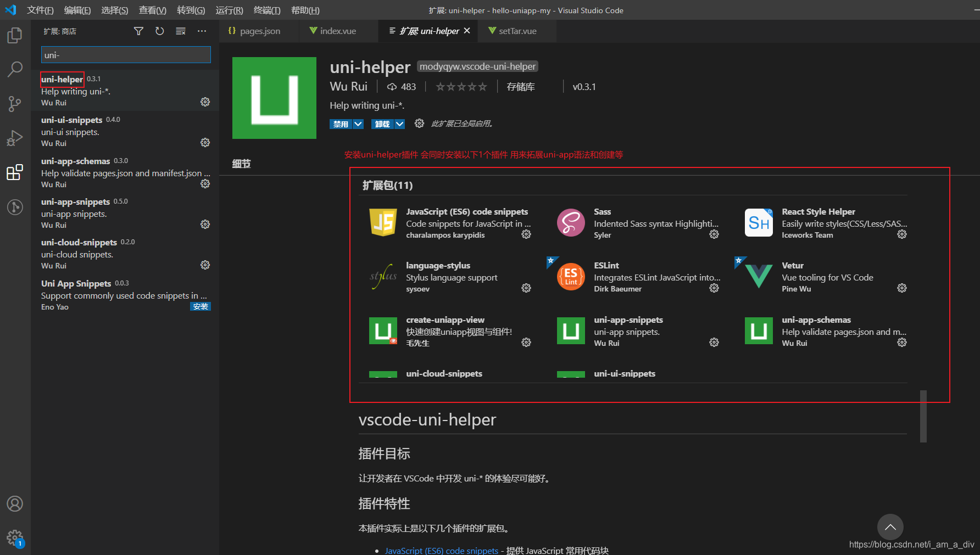Open the Run and Debug view

[x=15, y=138]
